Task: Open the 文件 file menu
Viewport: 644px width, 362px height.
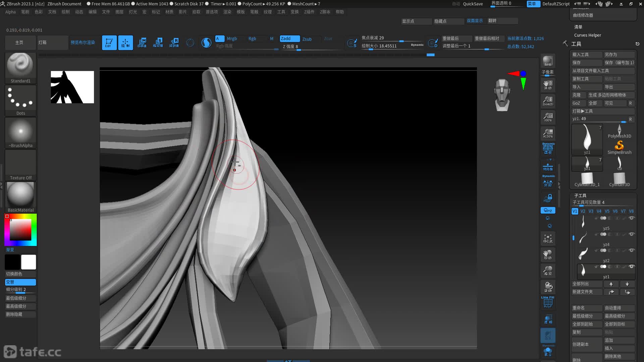Action: click(106, 12)
